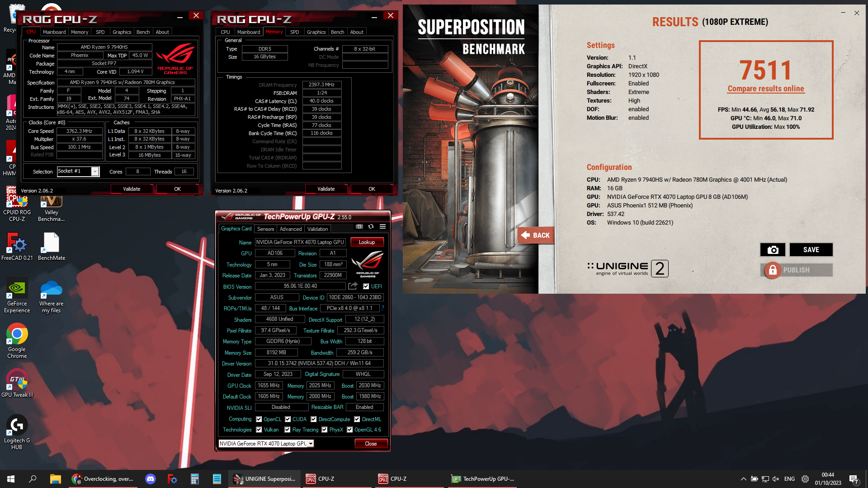Toggle the DirectML checkbox
The width and height of the screenshot is (868, 488).
357,419
